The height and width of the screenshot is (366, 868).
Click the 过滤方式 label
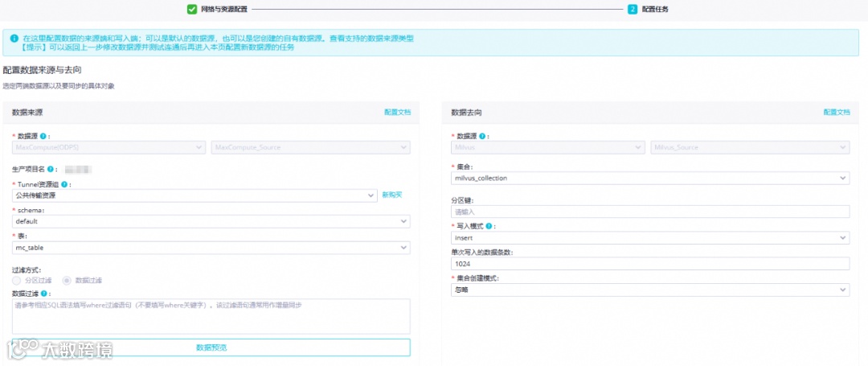[x=26, y=269]
